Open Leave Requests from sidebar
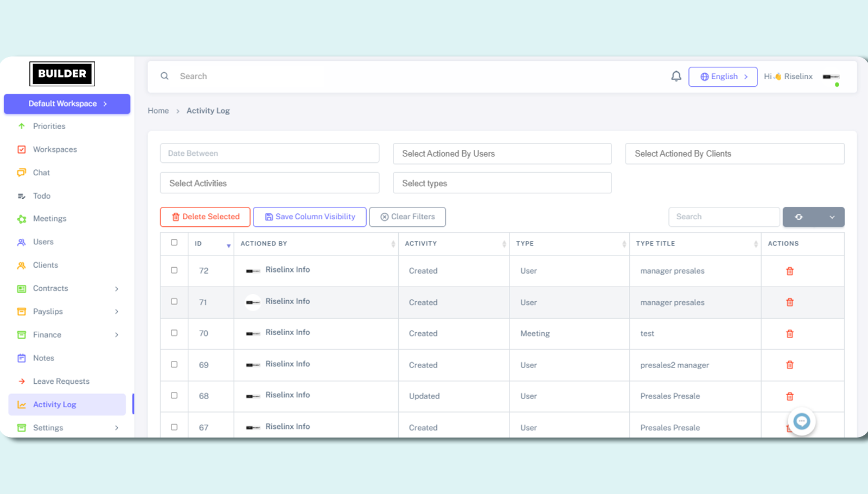 pyautogui.click(x=61, y=381)
